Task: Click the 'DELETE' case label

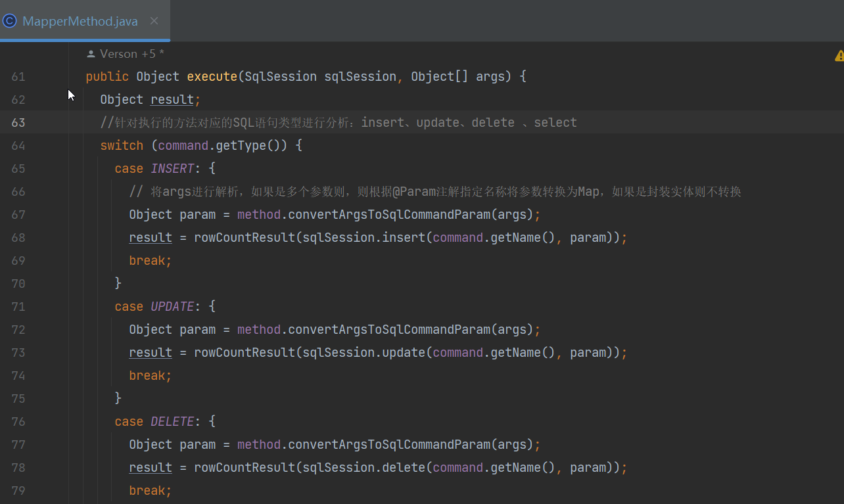Action: click(172, 422)
